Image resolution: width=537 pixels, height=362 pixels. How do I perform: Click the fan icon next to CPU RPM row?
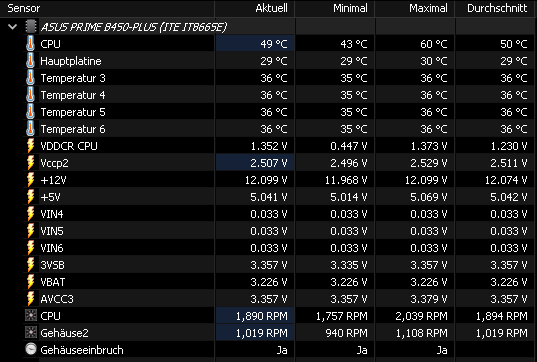coord(30,316)
